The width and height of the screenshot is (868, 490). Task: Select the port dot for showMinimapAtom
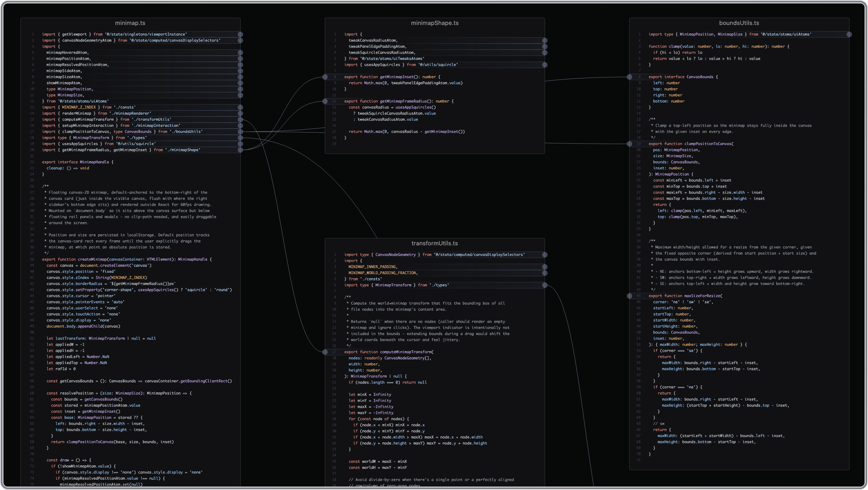pyautogui.click(x=240, y=83)
